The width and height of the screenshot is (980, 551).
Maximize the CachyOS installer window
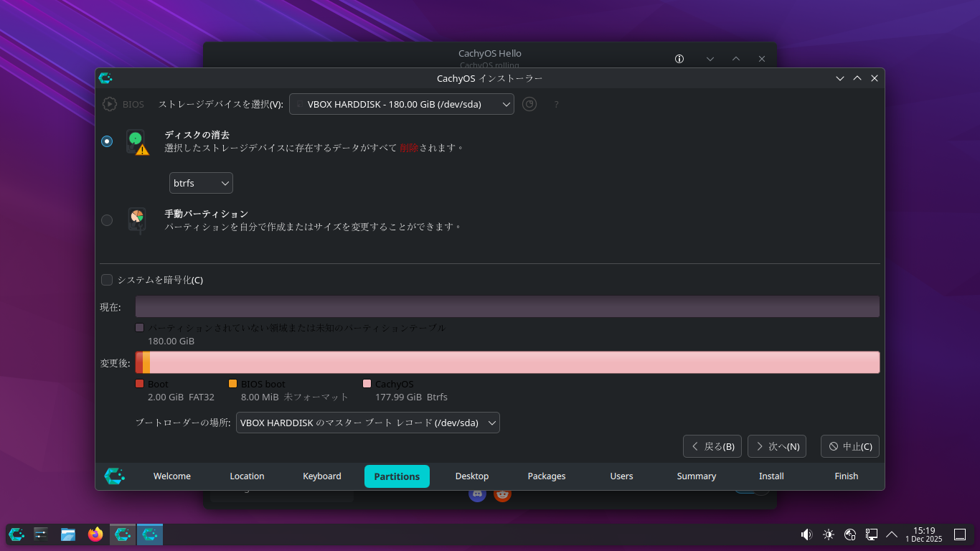coord(857,78)
